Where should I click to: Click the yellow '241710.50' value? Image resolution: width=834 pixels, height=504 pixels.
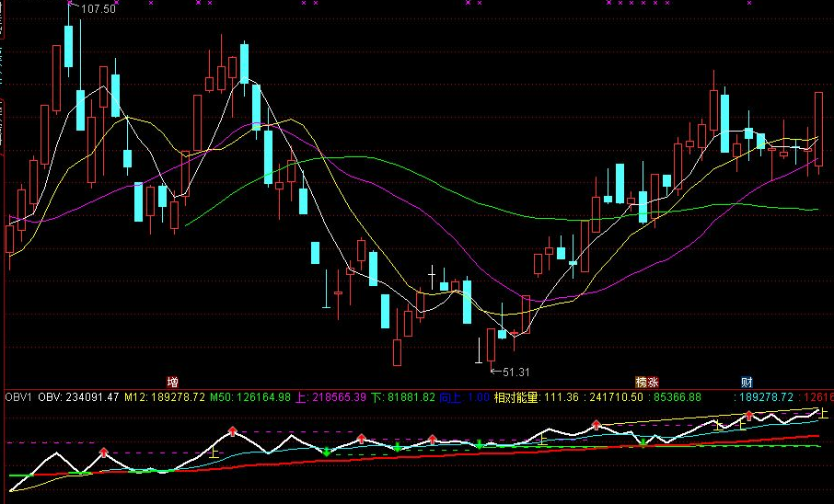[x=614, y=397]
